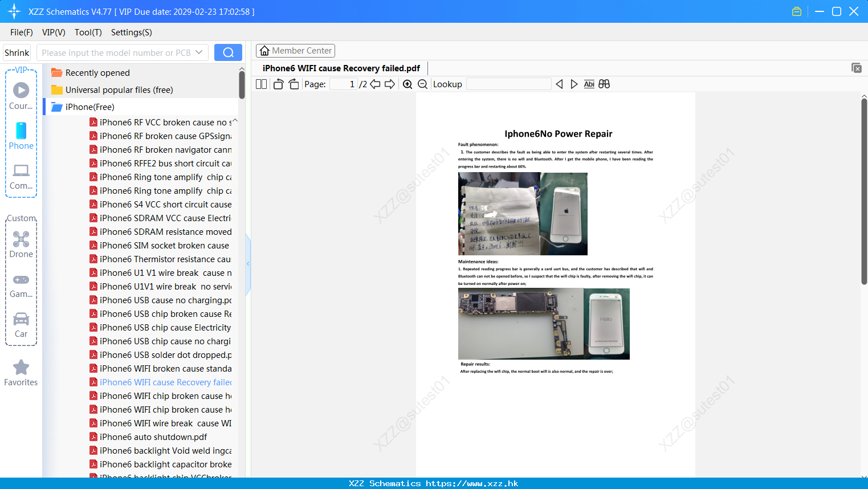
Task: Click file tree vertical scrollbar
Action: 242,85
